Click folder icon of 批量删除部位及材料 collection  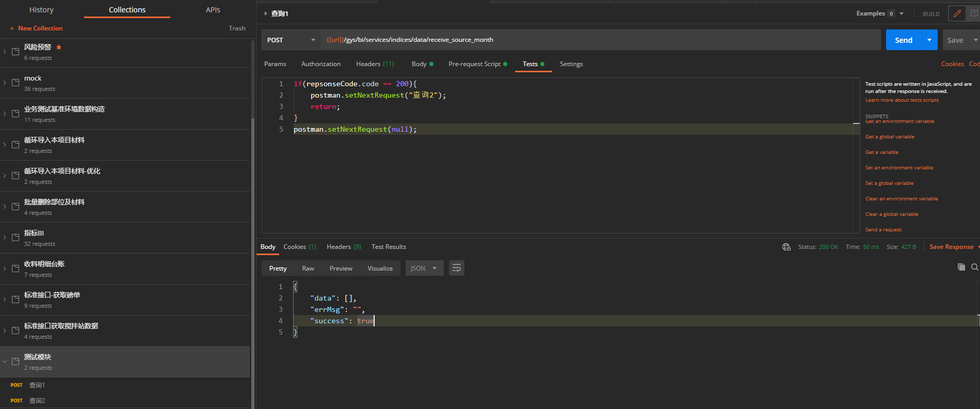15,207
